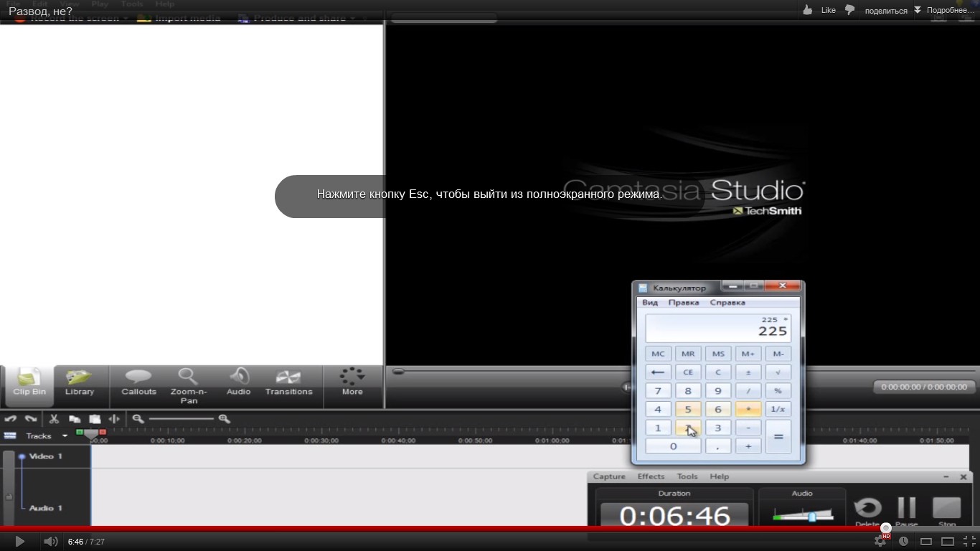This screenshot has height=551, width=980.
Task: Click the track view icon left of Tracks
Action: (10, 436)
